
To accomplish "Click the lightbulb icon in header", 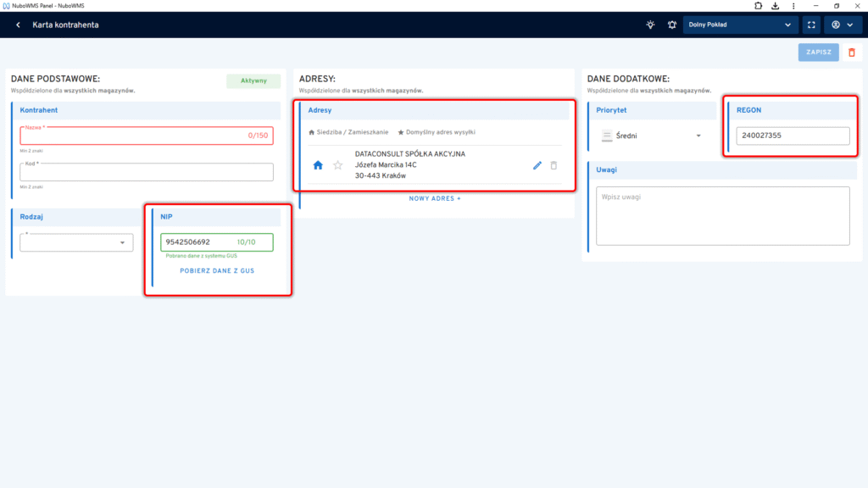I will click(x=650, y=25).
